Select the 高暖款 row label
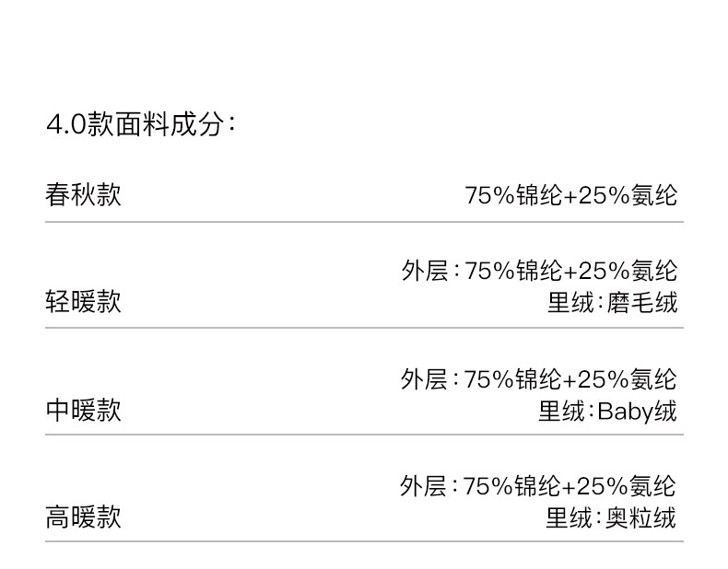The width and height of the screenshot is (728, 569). [83, 517]
